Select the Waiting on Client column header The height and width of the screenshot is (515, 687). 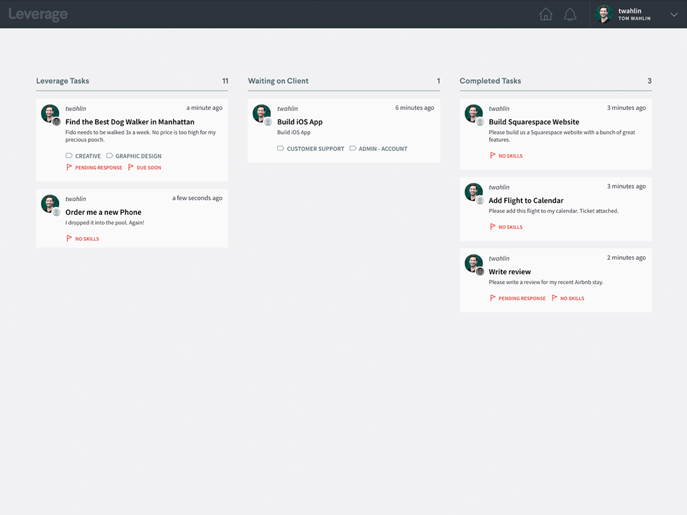pos(278,81)
